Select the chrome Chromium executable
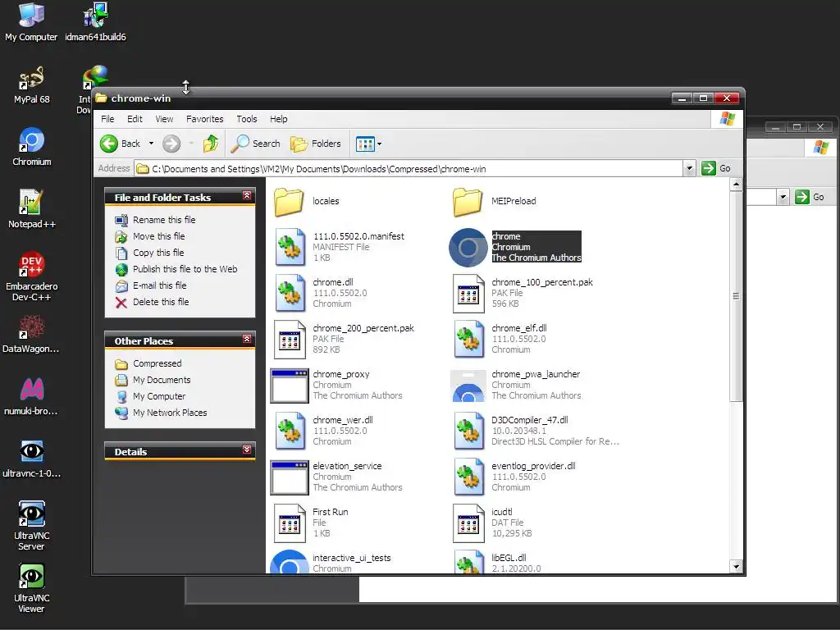This screenshot has width=840, height=630. tap(515, 247)
